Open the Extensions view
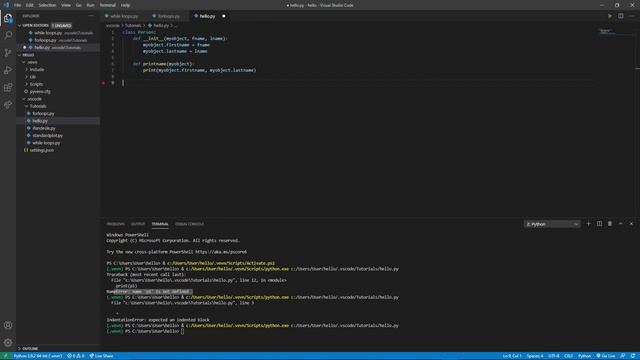Screen dimensions: 640x360 pos(8,87)
